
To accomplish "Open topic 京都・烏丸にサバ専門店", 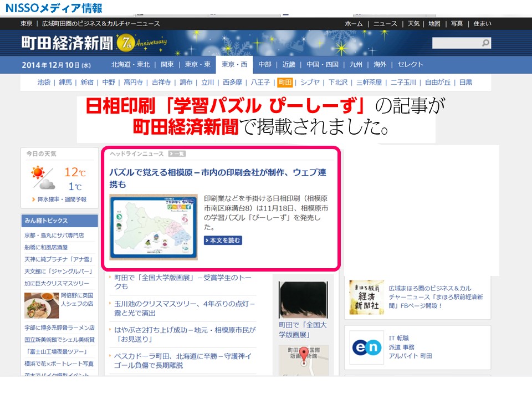I will coord(54,235).
